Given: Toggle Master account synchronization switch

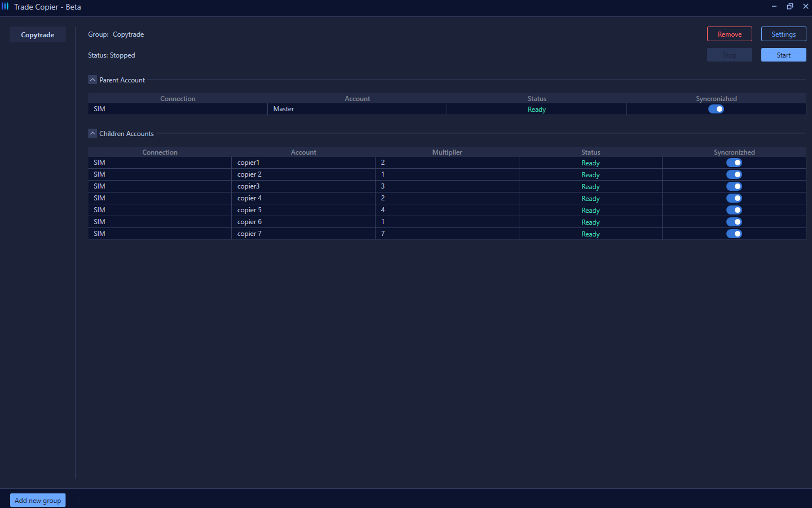Looking at the screenshot, I should coord(716,109).
